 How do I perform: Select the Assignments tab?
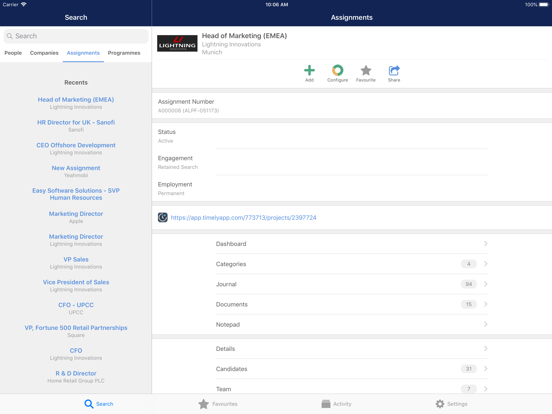pyautogui.click(x=83, y=53)
